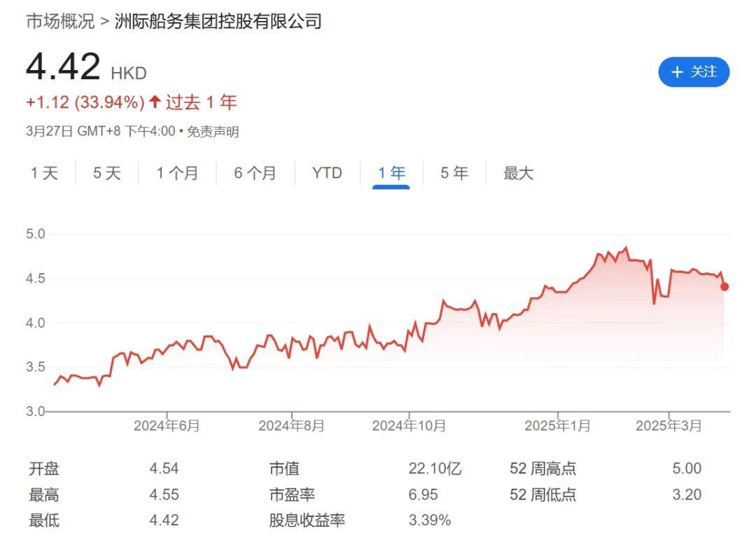Click the 3.0 y-axis label
This screenshot has width=756, height=547.
[x=35, y=411]
